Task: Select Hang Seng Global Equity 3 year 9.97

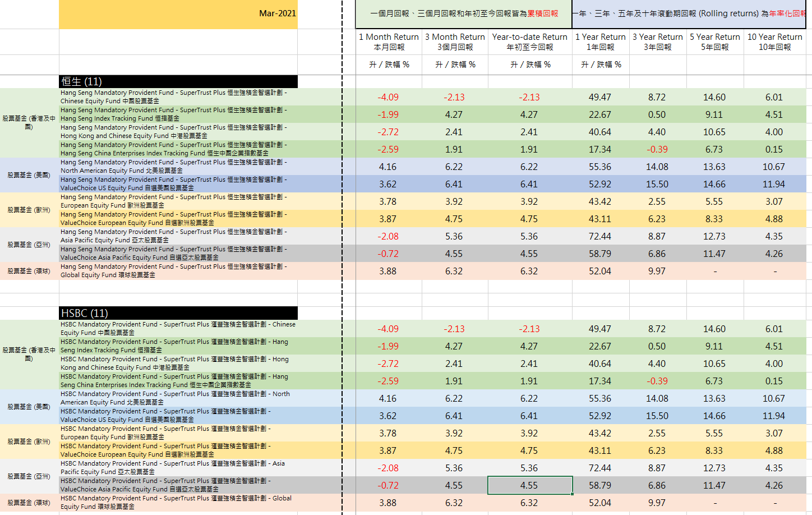Action: pyautogui.click(x=658, y=271)
